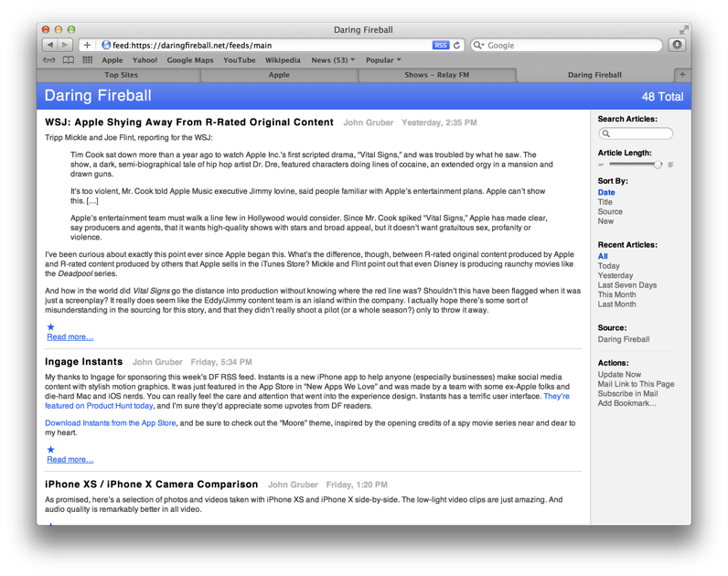The image size is (728, 576).
Task: Open Read more… under Ingage Instants
Action: click(x=70, y=460)
